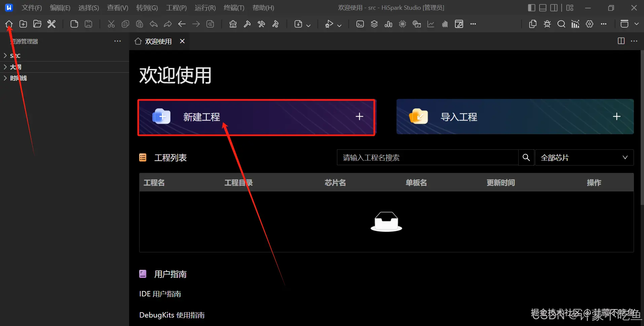Screen dimensions: 644x326
Task: Open the 全部芯片 chip filter dropdown
Action: click(584, 157)
